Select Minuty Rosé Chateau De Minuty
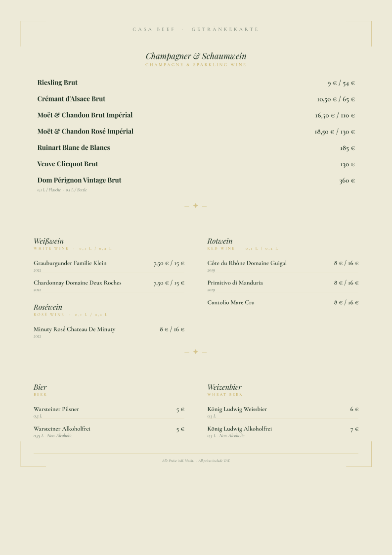This screenshot has height=555, width=392. 109,332
